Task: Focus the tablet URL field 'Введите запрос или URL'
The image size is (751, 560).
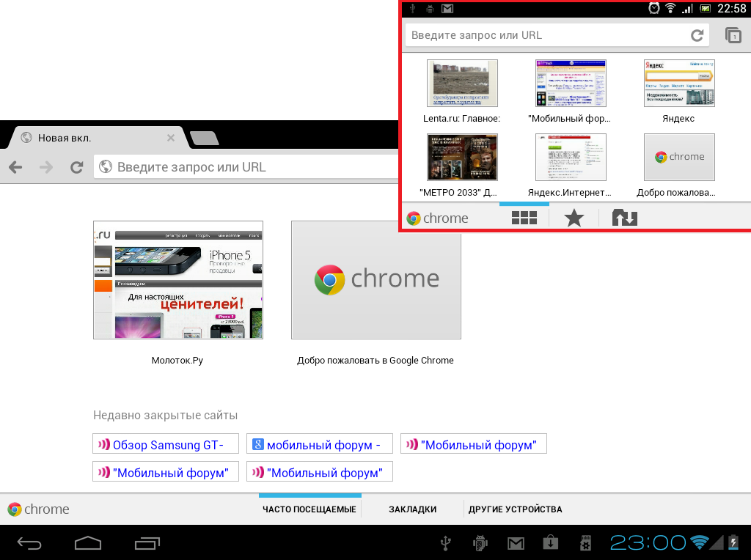Action: (x=246, y=167)
